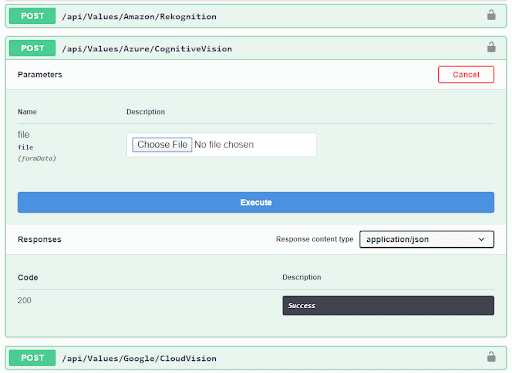Click POST badge of Google CloudVision endpoint
The height and width of the screenshot is (373, 512).
pyautogui.click(x=32, y=358)
